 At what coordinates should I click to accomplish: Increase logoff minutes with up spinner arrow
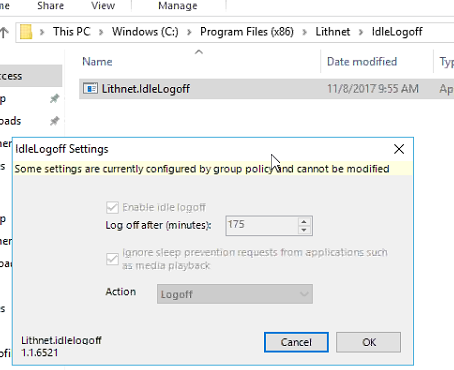[304, 222]
